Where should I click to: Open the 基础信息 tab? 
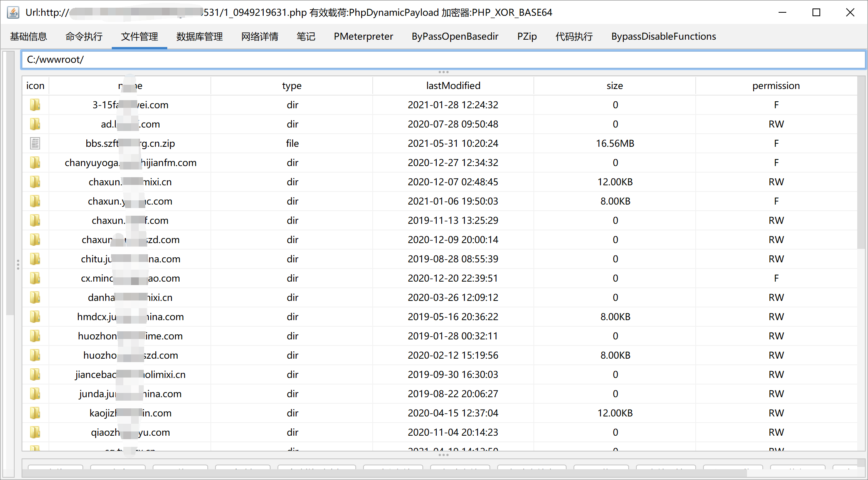pyautogui.click(x=29, y=37)
